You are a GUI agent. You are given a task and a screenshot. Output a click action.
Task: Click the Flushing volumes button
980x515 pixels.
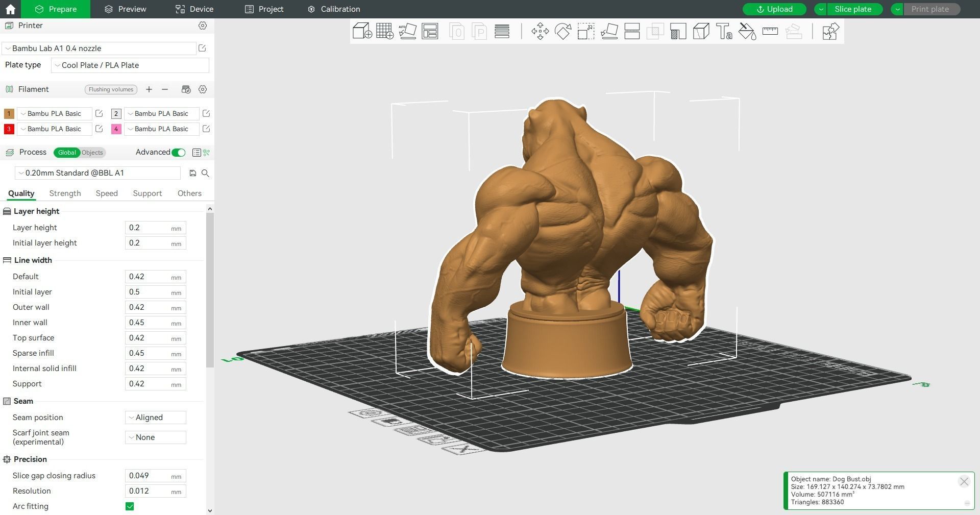[111, 89]
